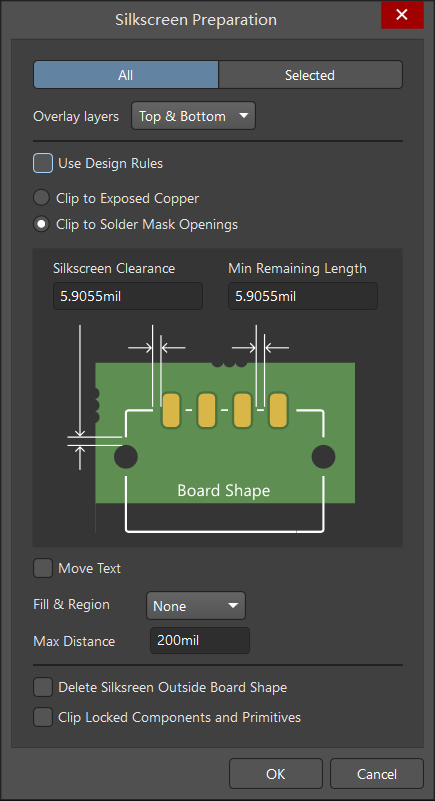Image resolution: width=435 pixels, height=801 pixels.
Task: Click the Silkscreen Clearance value field
Action: click(x=128, y=296)
